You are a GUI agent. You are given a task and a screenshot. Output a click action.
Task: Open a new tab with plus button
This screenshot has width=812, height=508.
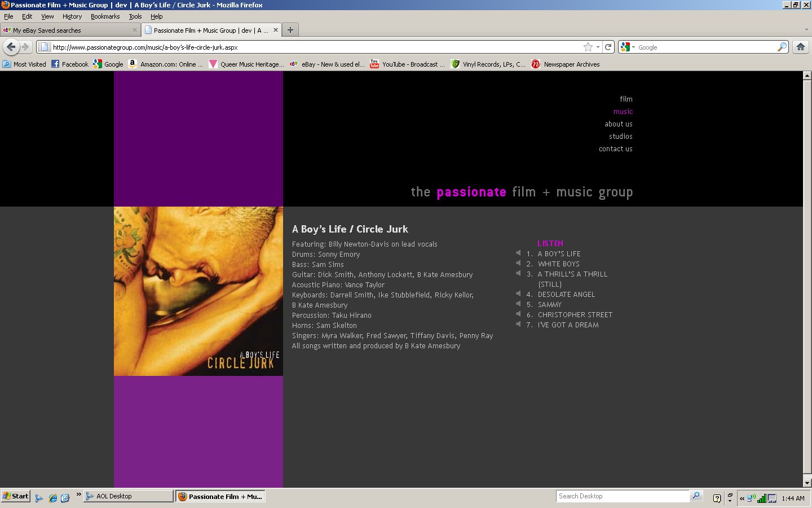(290, 30)
